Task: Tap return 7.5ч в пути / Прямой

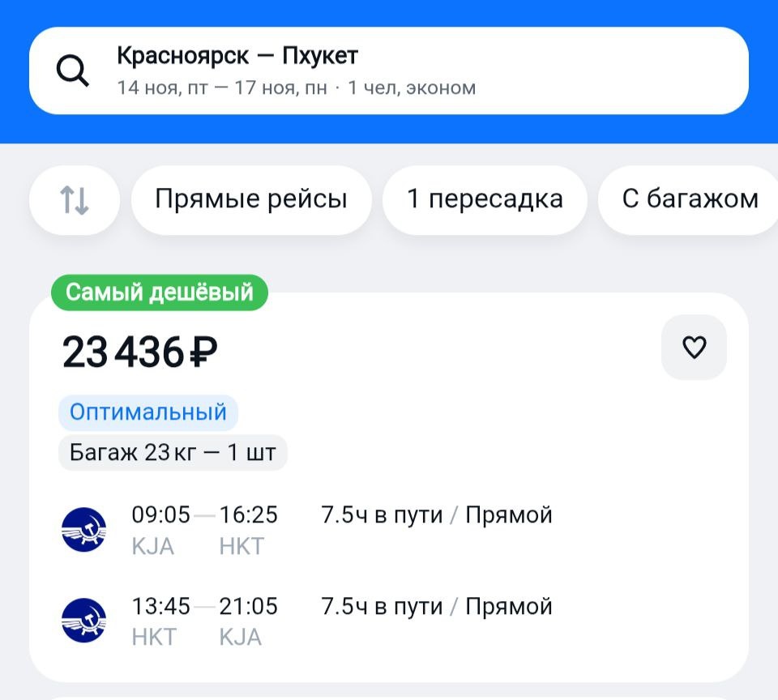Action: pos(436,607)
